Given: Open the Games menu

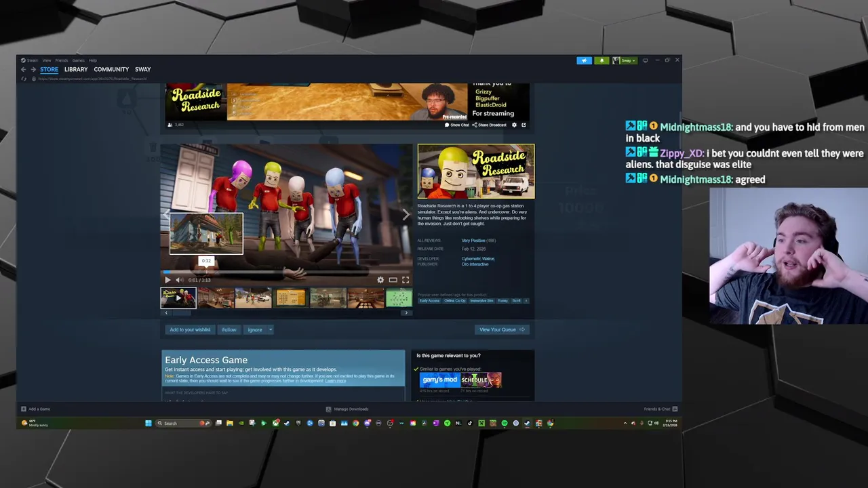Looking at the screenshot, I should (79, 60).
